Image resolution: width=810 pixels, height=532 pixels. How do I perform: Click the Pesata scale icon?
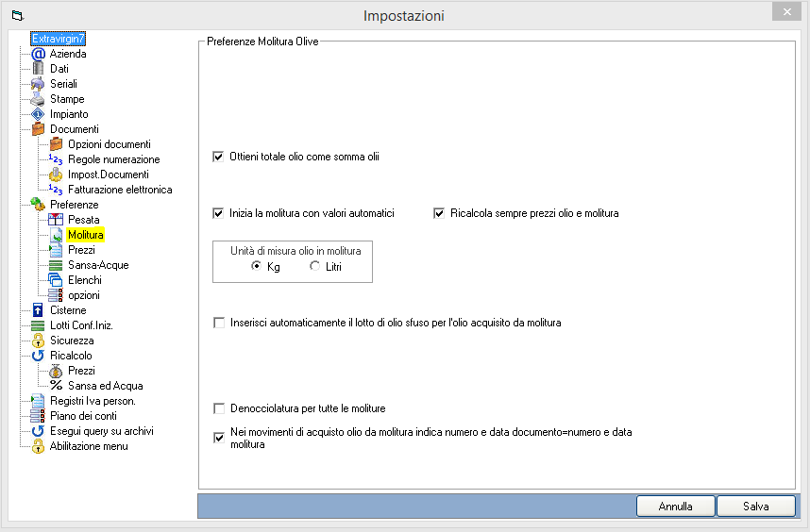click(56, 219)
